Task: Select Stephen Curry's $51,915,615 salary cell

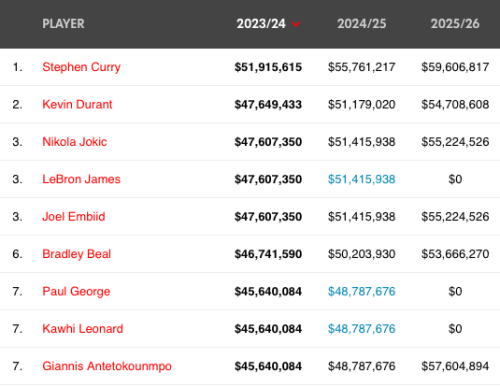Action: click(x=268, y=67)
